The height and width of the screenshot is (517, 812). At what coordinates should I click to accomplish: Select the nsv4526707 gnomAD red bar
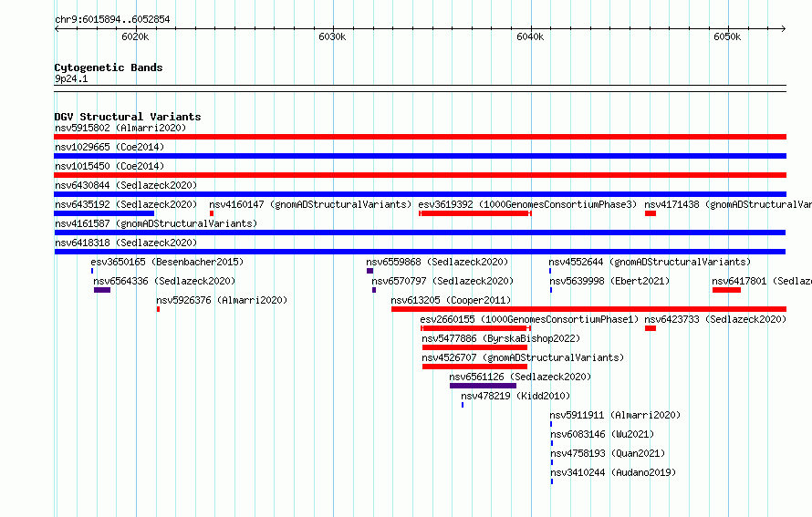pyautogui.click(x=474, y=367)
